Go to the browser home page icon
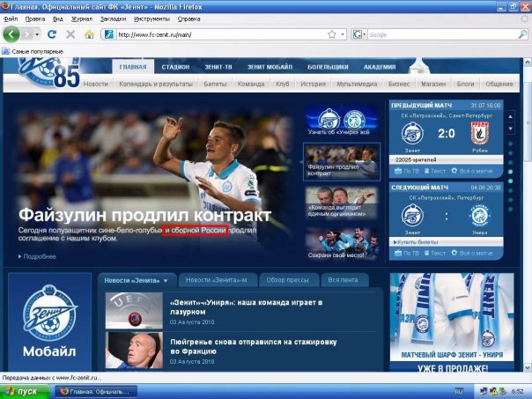 click(x=88, y=34)
